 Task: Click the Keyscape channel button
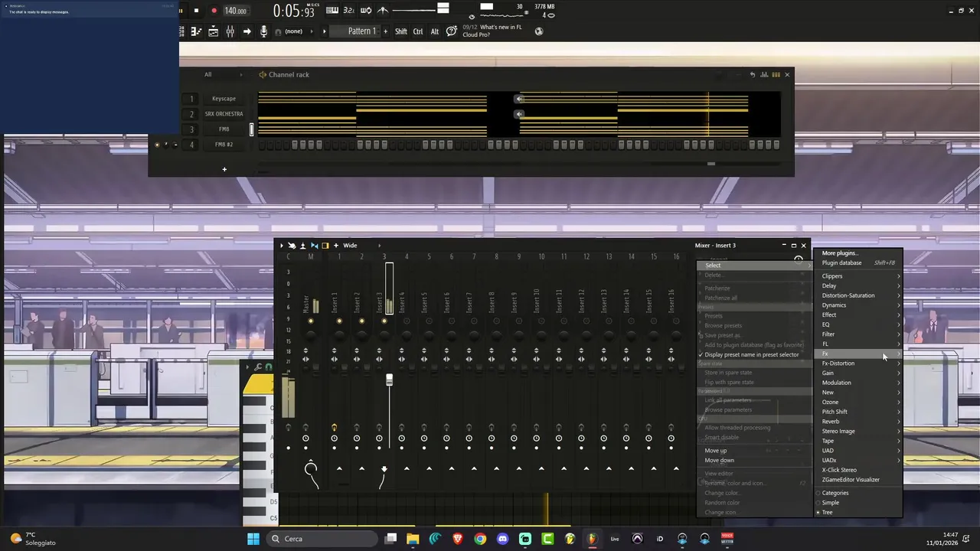[x=224, y=99]
